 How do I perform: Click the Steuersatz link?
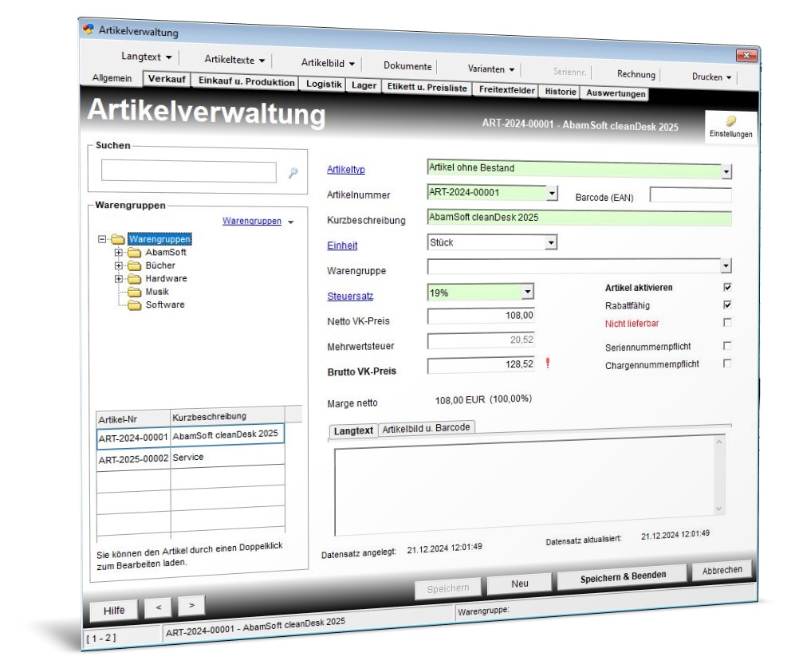pos(350,296)
